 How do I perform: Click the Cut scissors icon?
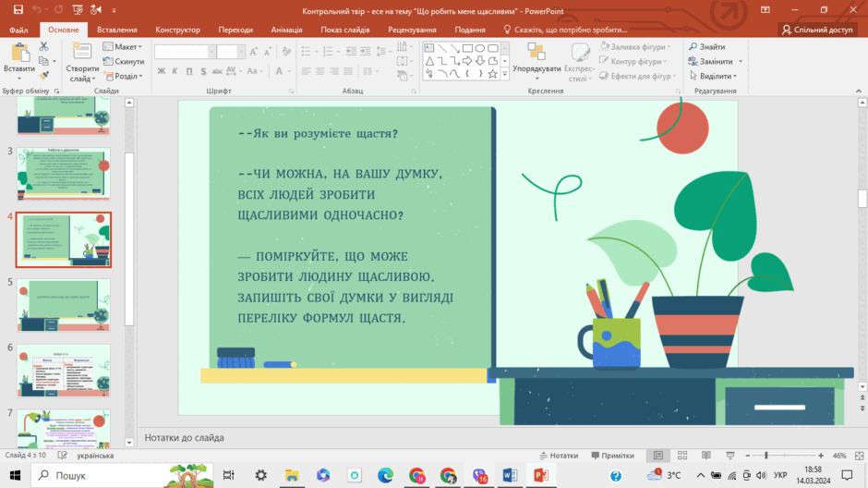[x=43, y=46]
